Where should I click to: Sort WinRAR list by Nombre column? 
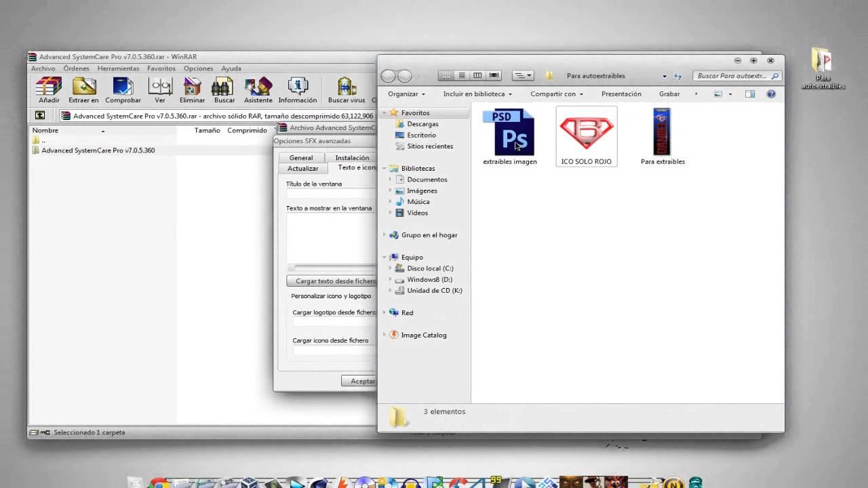tap(45, 130)
